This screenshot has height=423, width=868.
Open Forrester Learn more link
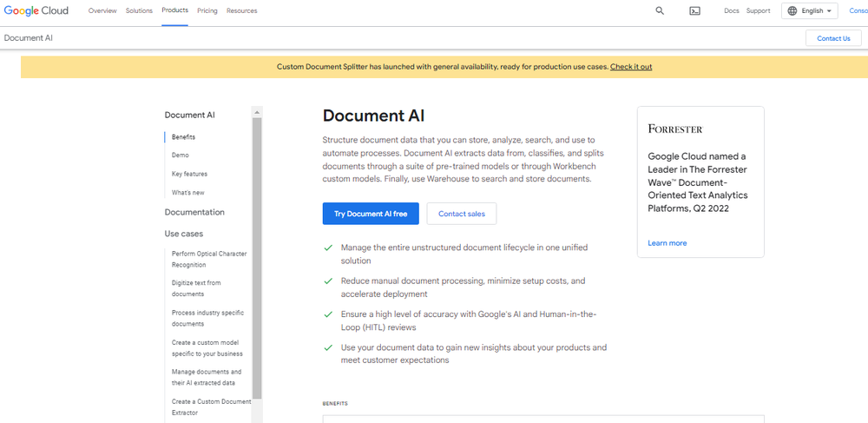667,243
